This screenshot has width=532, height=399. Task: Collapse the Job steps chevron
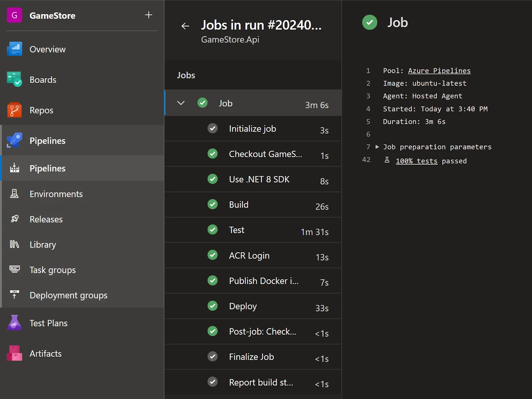[181, 103]
